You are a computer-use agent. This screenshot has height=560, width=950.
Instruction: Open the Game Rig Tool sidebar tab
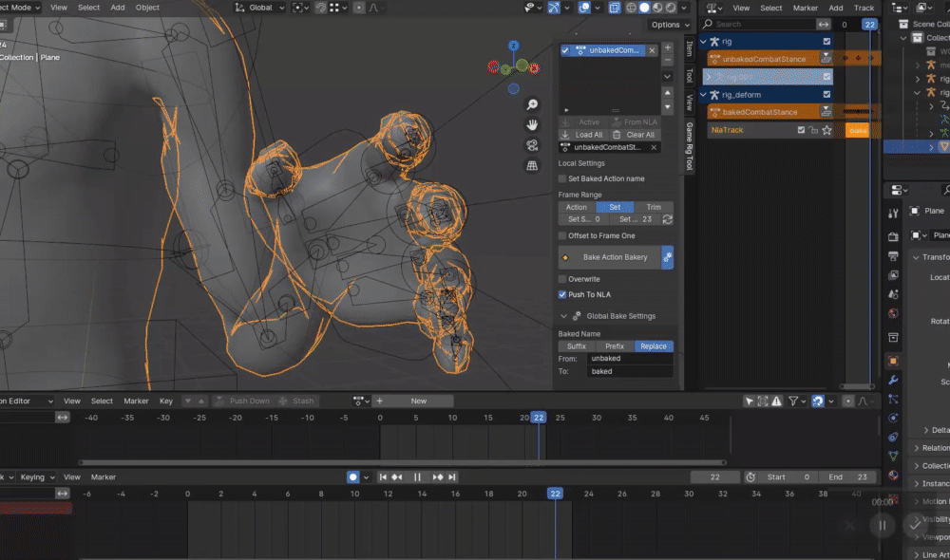[x=690, y=146]
